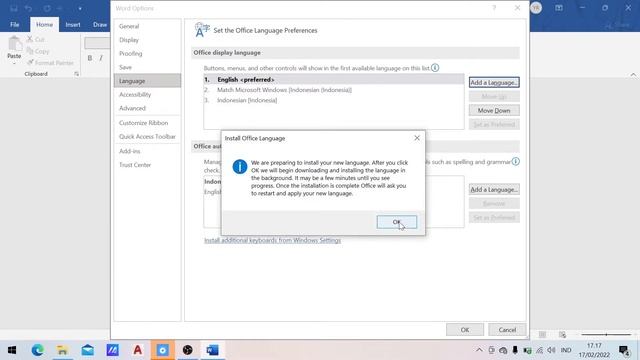This screenshot has width=640, height=360.
Task: Confirm the Install Office Language dialog with OK
Action: [397, 222]
